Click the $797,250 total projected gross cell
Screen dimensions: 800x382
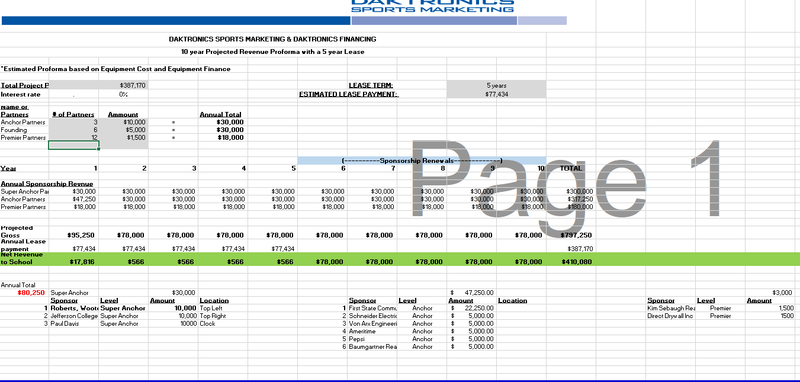coord(571,235)
